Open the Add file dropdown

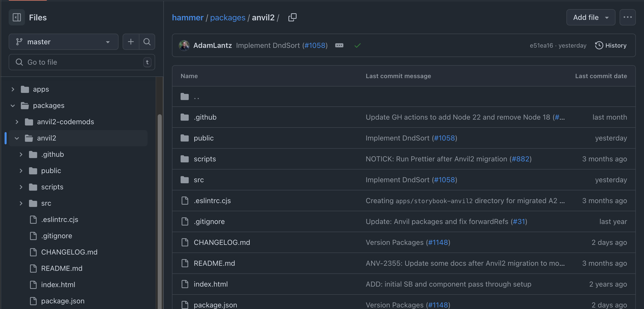[591, 17]
